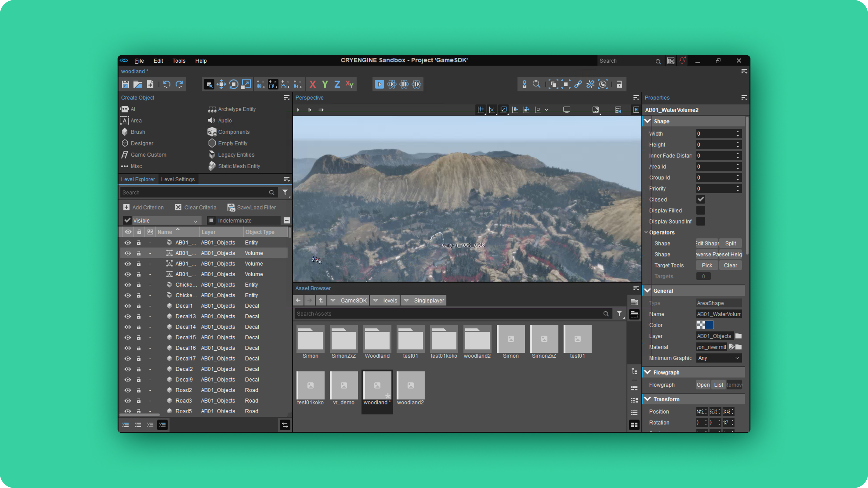This screenshot has height=488, width=868.
Task: Click the Pick button for Target Tools
Action: [707, 265]
